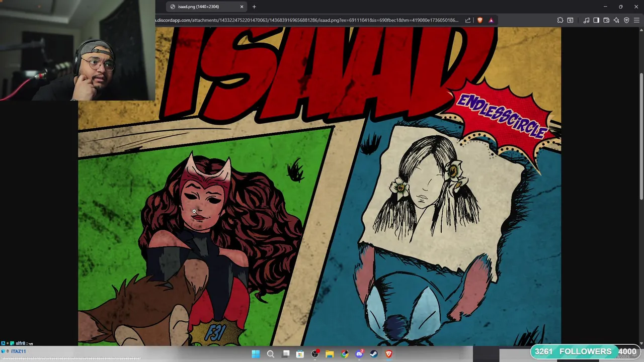Click the Brave browser taskbar icon
Image resolution: width=644 pixels, height=362 pixels.
388,354
